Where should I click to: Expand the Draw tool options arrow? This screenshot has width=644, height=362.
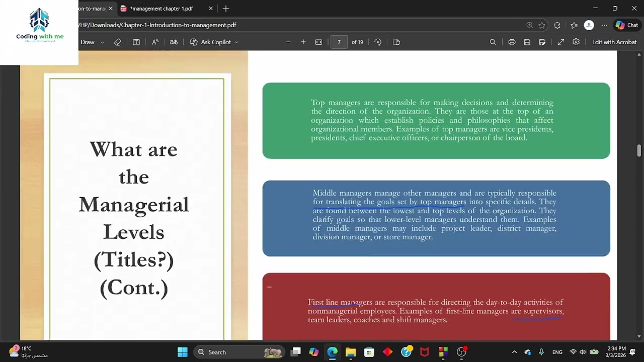pos(102,42)
